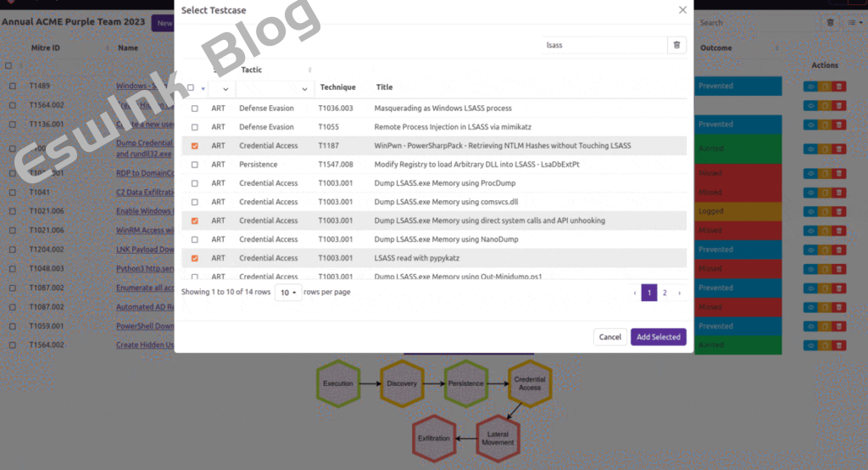868x470 pixels.
Task: Close the Select Testcase dialog
Action: point(682,10)
